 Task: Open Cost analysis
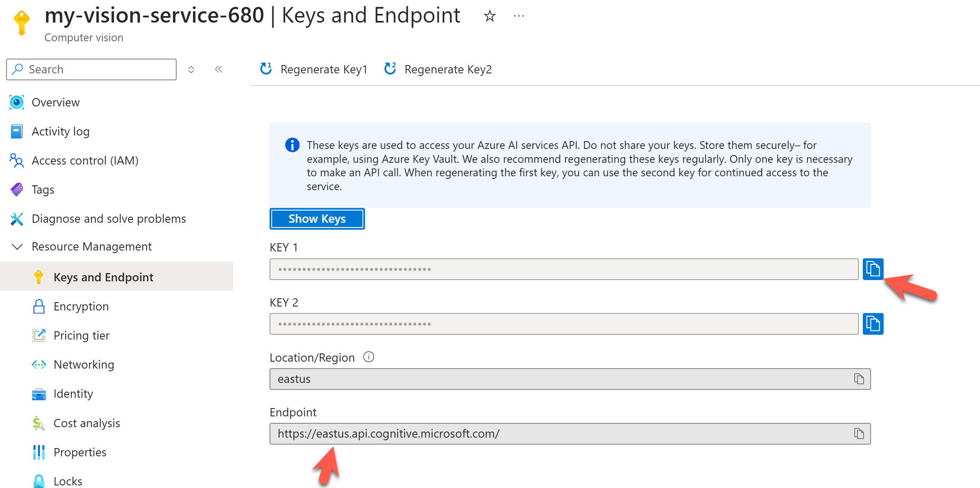pos(87,423)
